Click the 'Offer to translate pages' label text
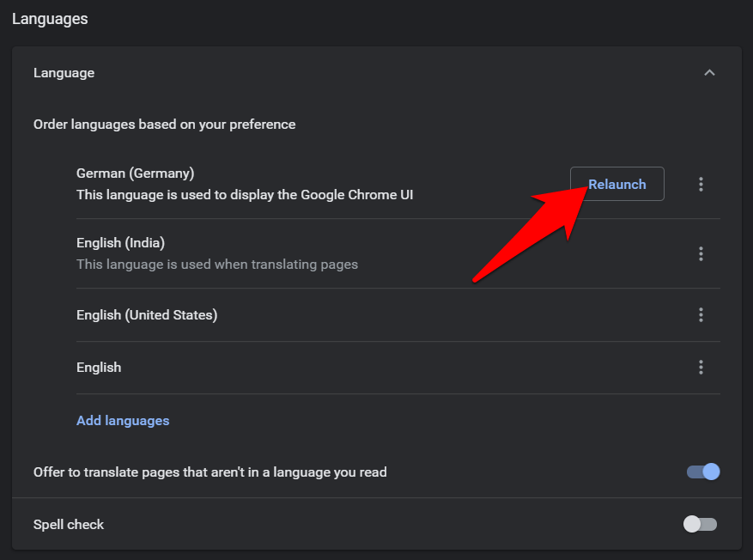Image resolution: width=753 pixels, height=560 pixels. (x=210, y=472)
